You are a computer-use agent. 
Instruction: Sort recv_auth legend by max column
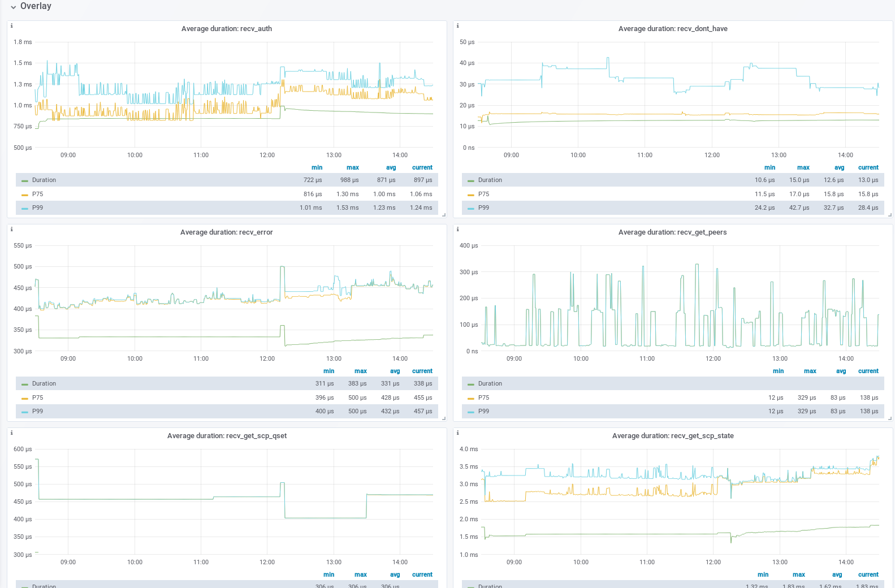pos(353,167)
